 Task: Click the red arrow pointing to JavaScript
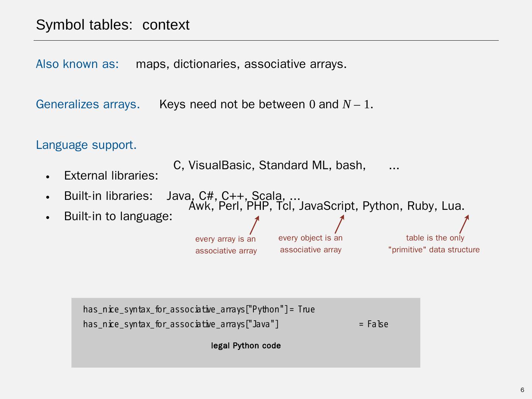[340, 224]
